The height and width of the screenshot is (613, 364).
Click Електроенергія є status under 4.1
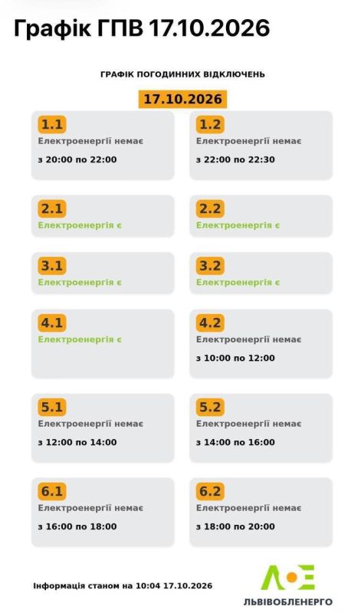80,339
